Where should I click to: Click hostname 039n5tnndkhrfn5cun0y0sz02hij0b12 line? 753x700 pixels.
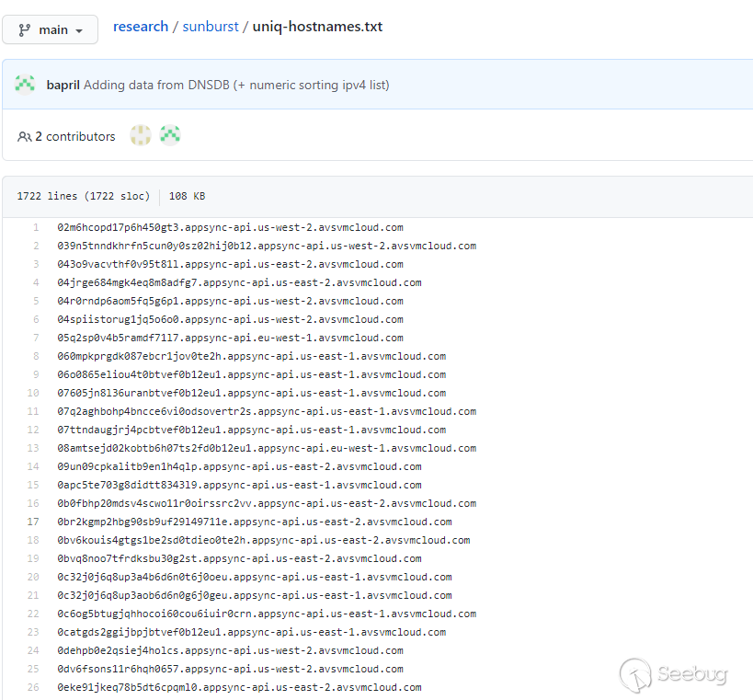[x=267, y=246]
